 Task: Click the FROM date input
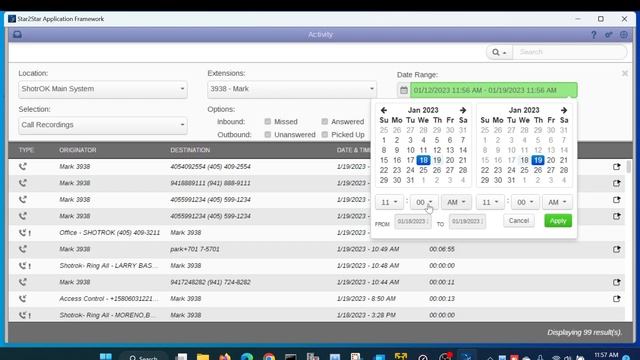413,222
